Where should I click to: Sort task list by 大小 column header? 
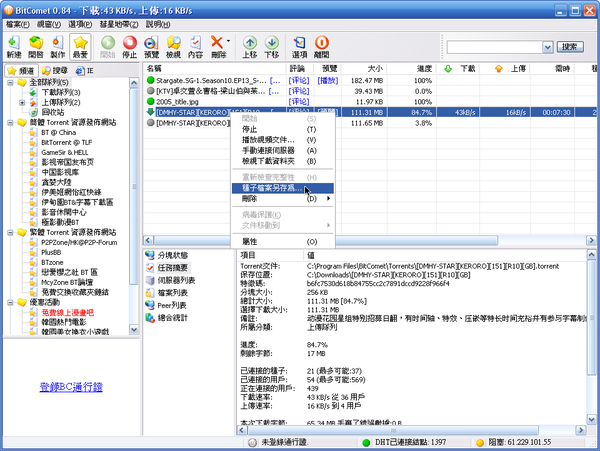pyautogui.click(x=364, y=69)
